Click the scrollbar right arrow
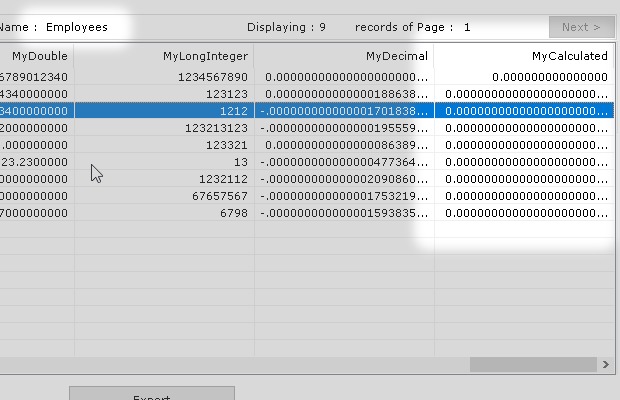 [606, 365]
